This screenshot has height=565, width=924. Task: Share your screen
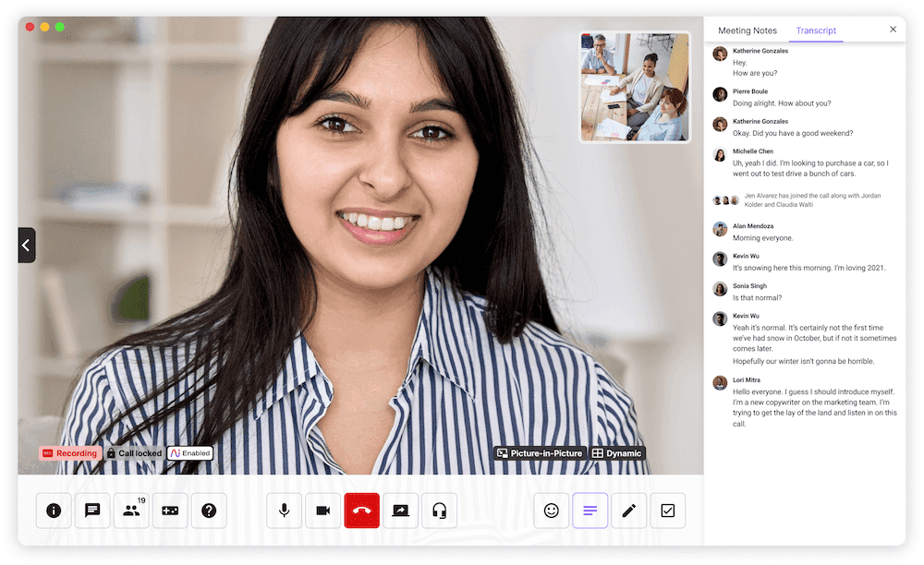click(400, 511)
